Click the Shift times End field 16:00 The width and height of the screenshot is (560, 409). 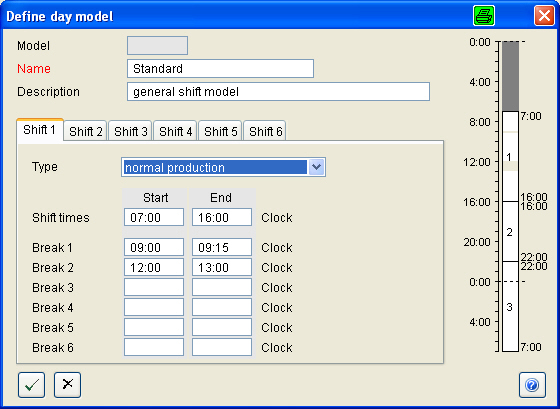click(x=222, y=217)
